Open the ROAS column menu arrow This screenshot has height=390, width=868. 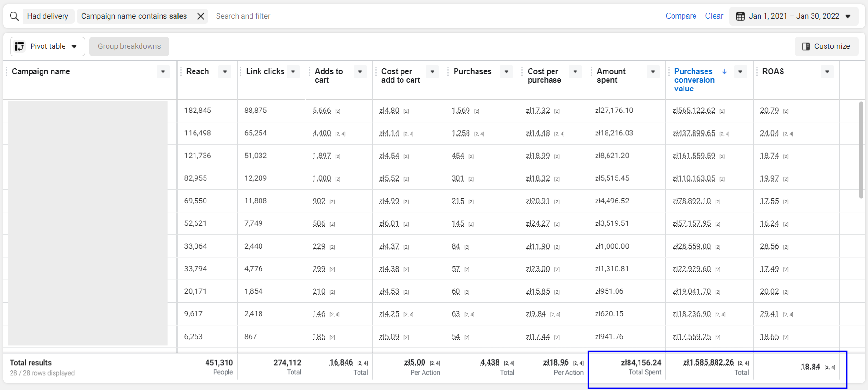point(827,72)
